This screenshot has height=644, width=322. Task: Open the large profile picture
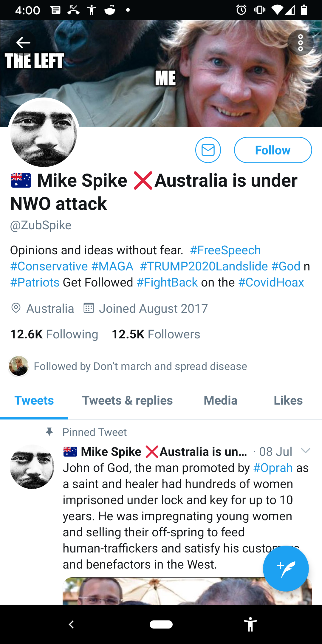tap(44, 133)
